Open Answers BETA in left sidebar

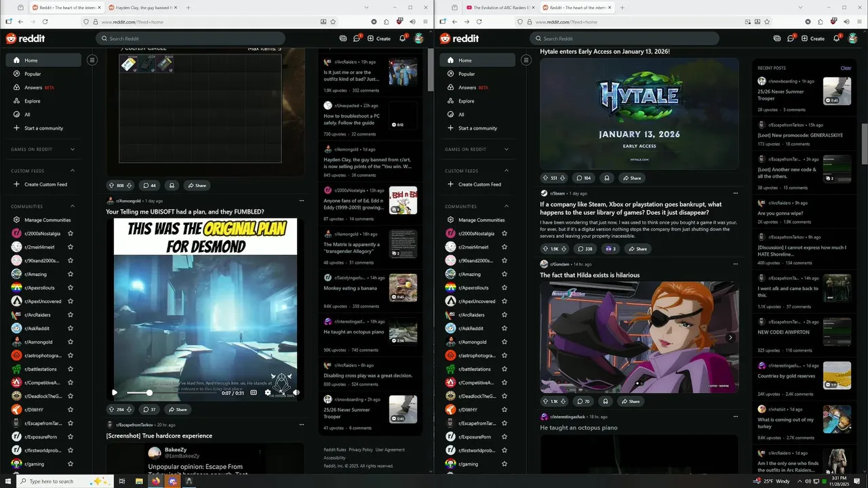(x=43, y=87)
